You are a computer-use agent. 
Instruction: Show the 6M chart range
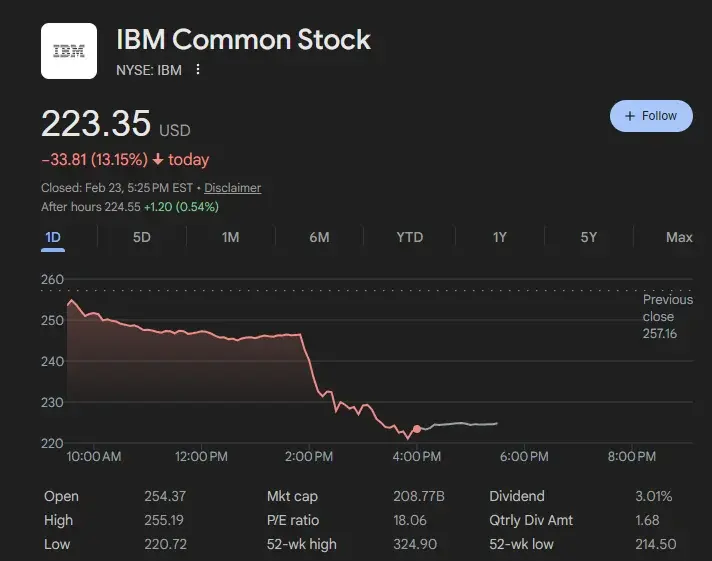point(320,237)
